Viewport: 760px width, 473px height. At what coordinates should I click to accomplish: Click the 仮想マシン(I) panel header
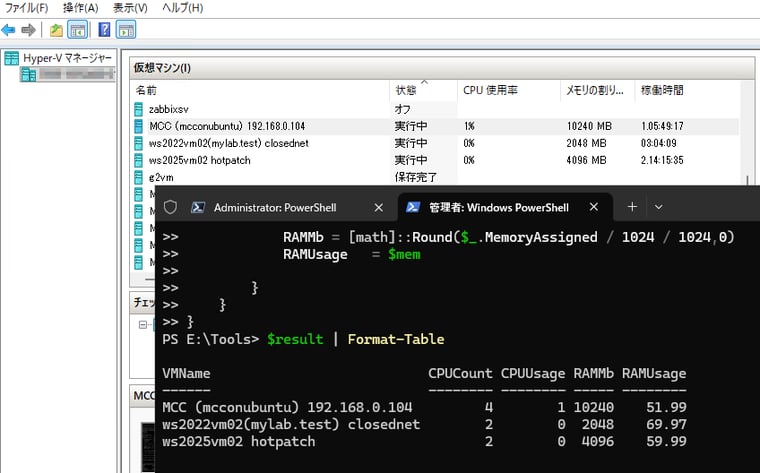[x=442, y=68]
